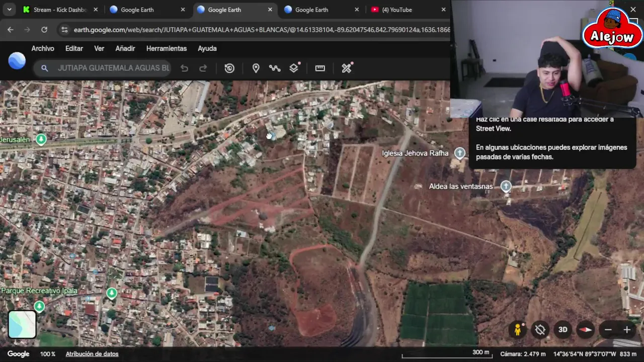Open the map style thumbnail

[x=22, y=324]
